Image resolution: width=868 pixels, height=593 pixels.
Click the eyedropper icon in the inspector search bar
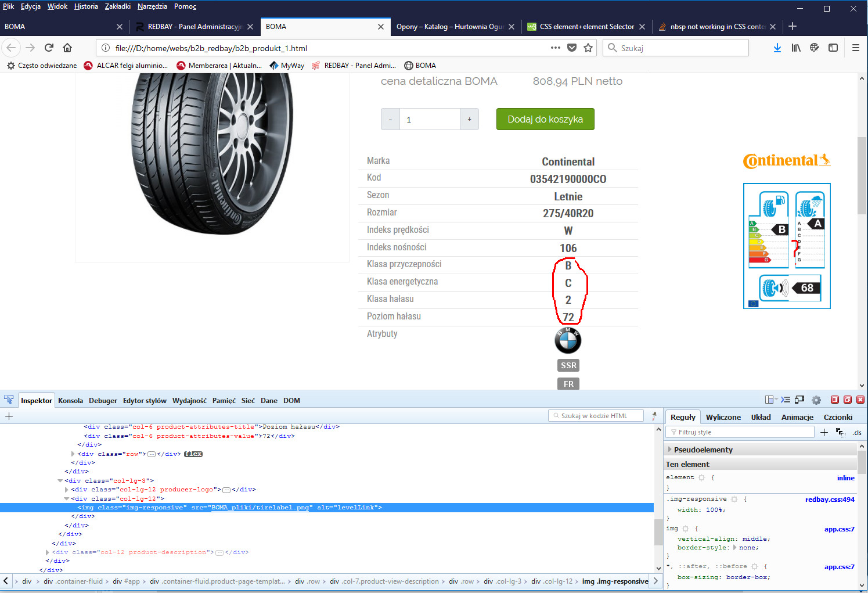tap(654, 416)
